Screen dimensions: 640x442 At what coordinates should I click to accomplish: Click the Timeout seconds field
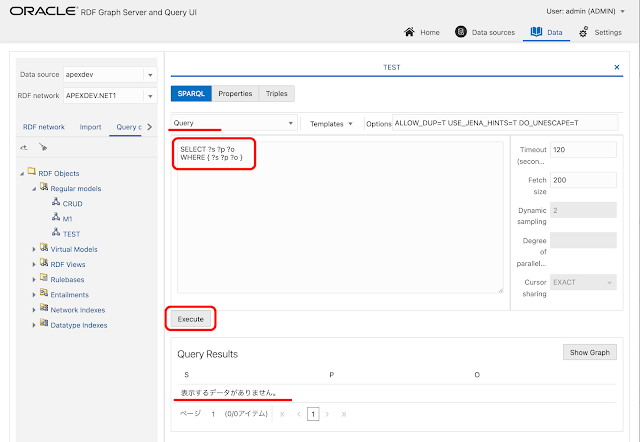click(583, 150)
